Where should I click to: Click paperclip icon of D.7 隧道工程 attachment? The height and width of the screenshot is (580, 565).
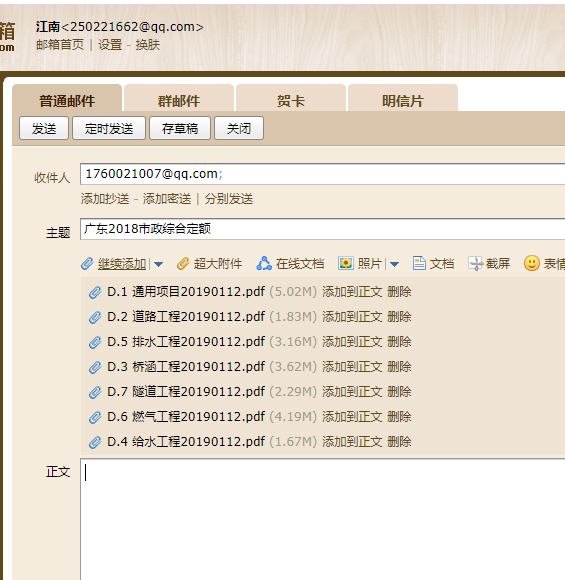click(x=95, y=392)
